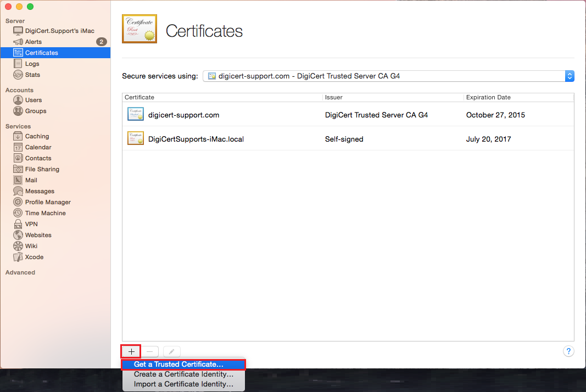This screenshot has width=586, height=392.
Task: Click the edit pencil button
Action: click(x=171, y=351)
